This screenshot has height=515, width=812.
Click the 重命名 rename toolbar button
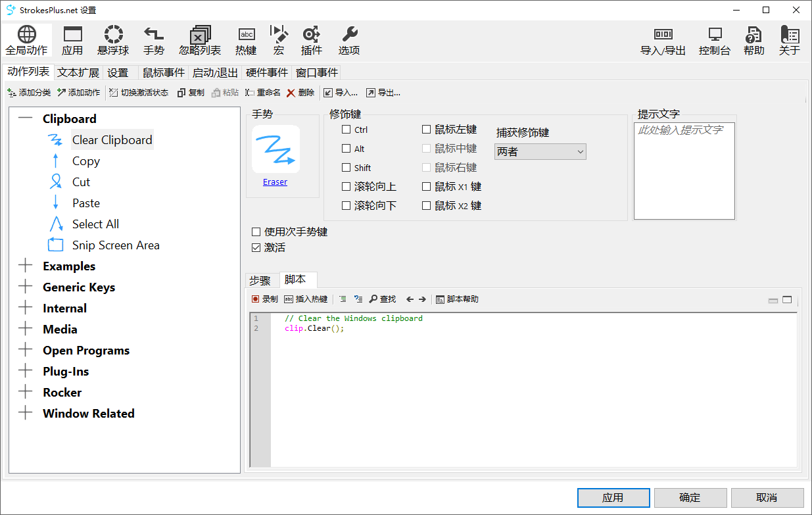click(263, 93)
